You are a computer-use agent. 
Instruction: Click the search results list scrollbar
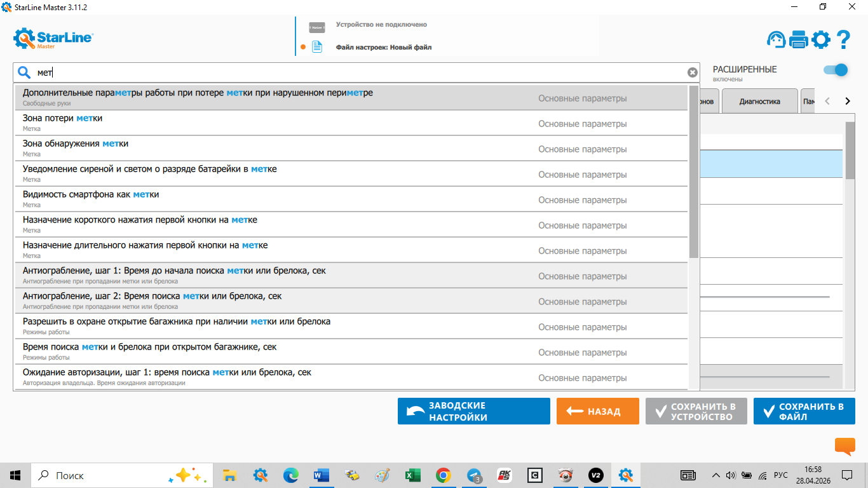pos(693,172)
